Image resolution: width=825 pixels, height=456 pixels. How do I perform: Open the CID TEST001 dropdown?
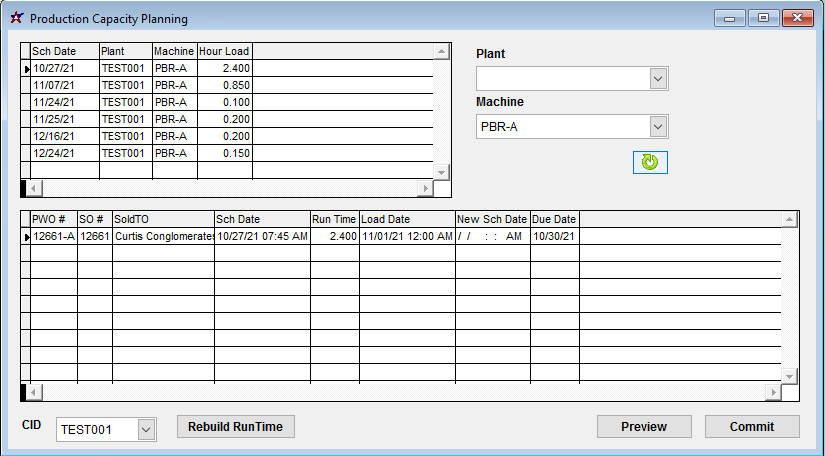point(146,429)
